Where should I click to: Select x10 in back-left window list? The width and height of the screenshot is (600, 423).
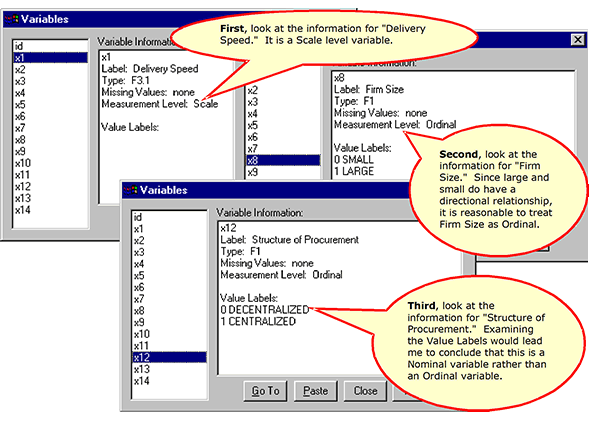tap(50, 163)
